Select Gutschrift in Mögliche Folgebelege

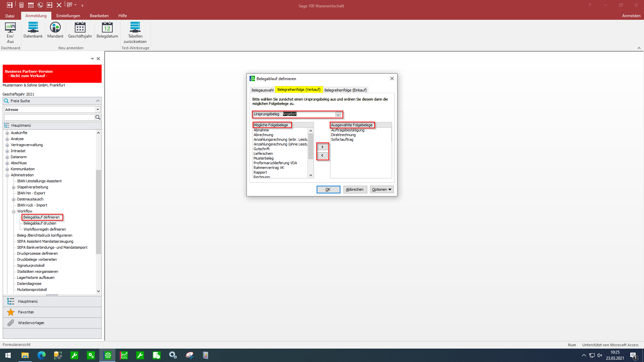click(262, 149)
